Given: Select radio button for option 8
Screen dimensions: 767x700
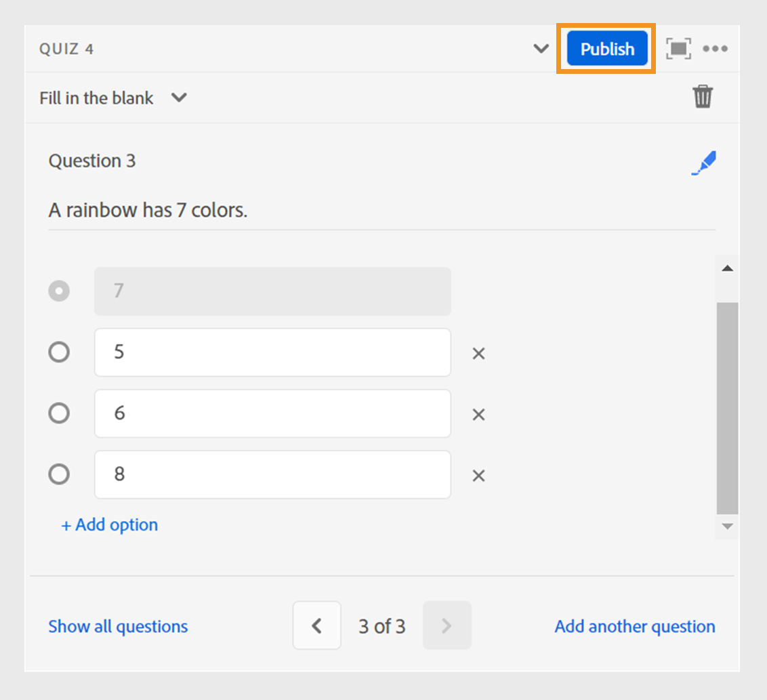Looking at the screenshot, I should coord(59,474).
